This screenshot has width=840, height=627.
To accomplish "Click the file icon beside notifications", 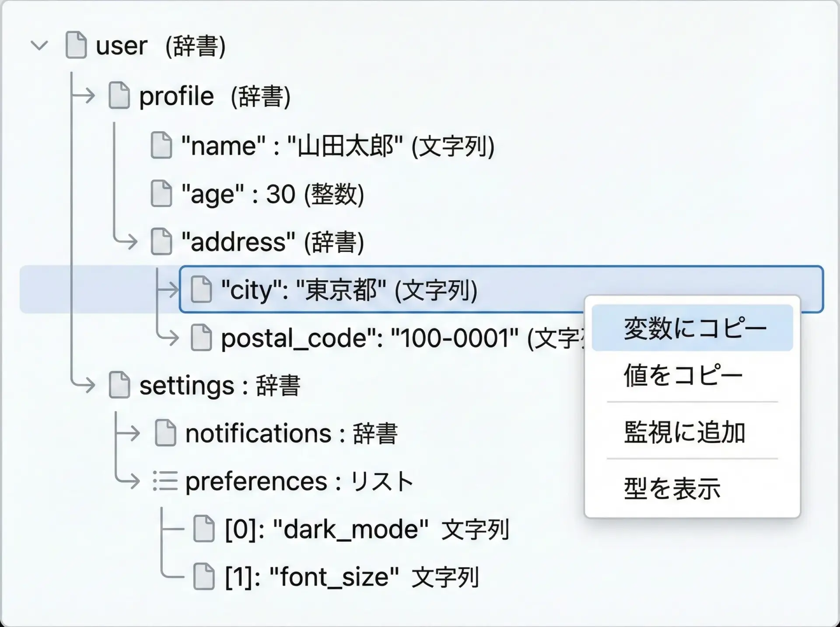I will pyautogui.click(x=165, y=433).
